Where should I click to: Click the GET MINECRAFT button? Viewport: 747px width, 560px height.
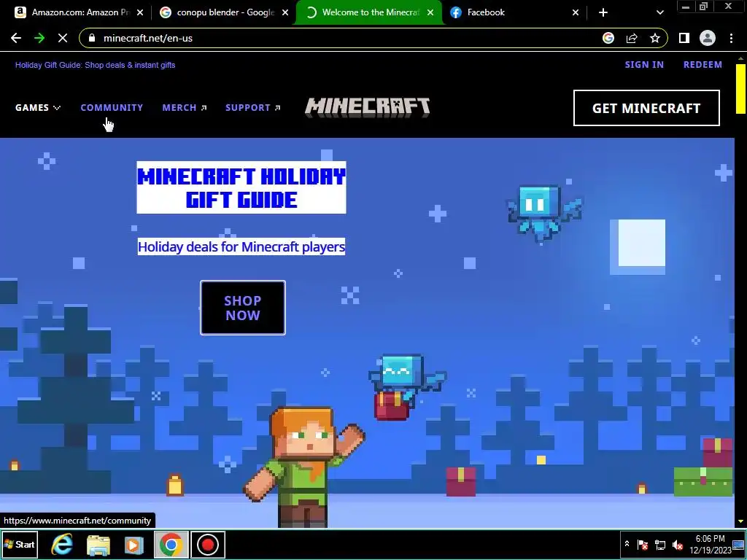pyautogui.click(x=646, y=108)
